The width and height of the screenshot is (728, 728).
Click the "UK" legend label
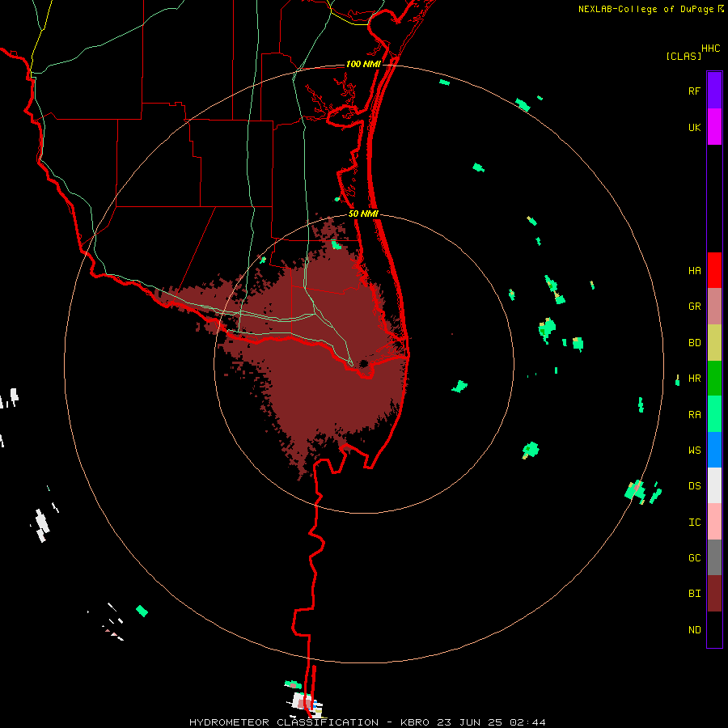(694, 127)
